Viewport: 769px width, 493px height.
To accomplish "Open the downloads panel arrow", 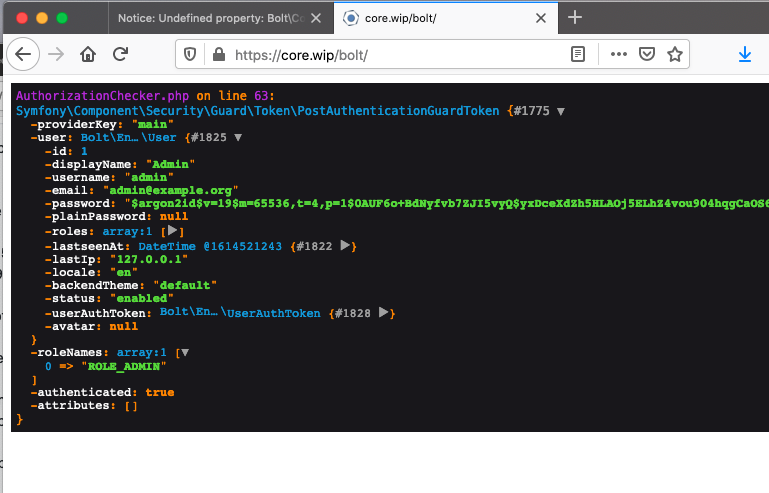I will 745,54.
